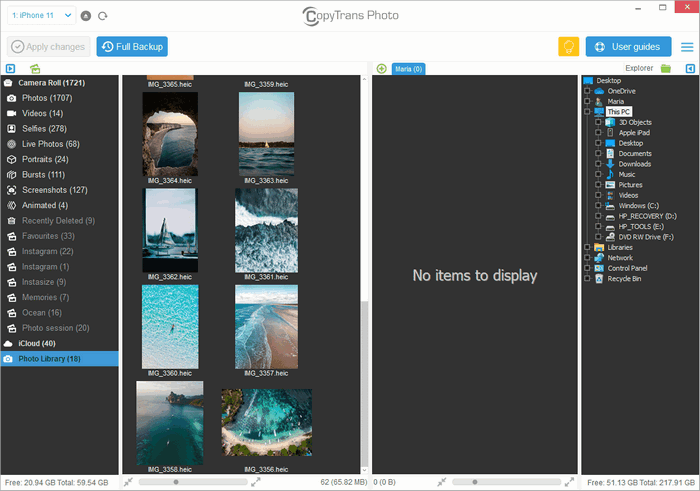The height and width of the screenshot is (491, 700).
Task: Select thumbnail IMG_3356.heic
Action: coord(267,422)
